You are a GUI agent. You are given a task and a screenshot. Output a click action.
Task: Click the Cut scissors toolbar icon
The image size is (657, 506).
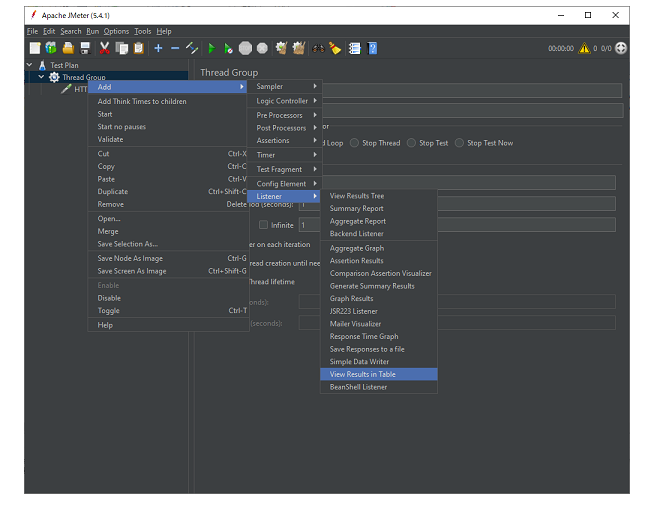click(104, 48)
